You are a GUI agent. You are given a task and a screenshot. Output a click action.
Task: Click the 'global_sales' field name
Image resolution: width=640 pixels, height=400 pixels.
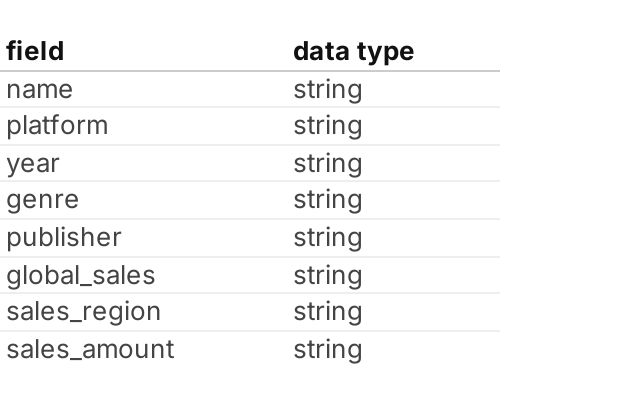tap(81, 275)
